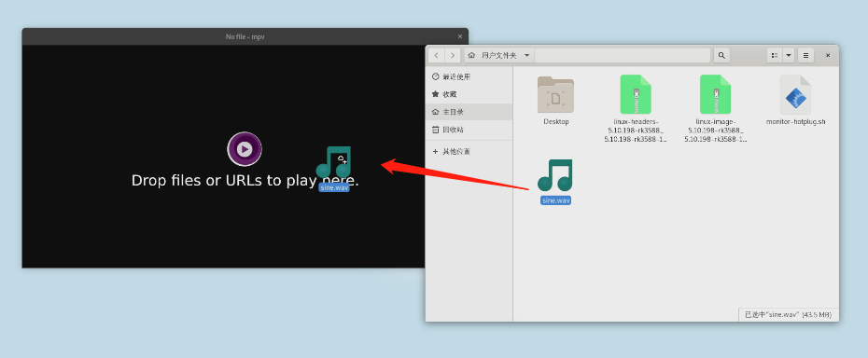The image size is (868, 358).
Task: Click the 用户文件夹 path bar button
Action: 498,55
